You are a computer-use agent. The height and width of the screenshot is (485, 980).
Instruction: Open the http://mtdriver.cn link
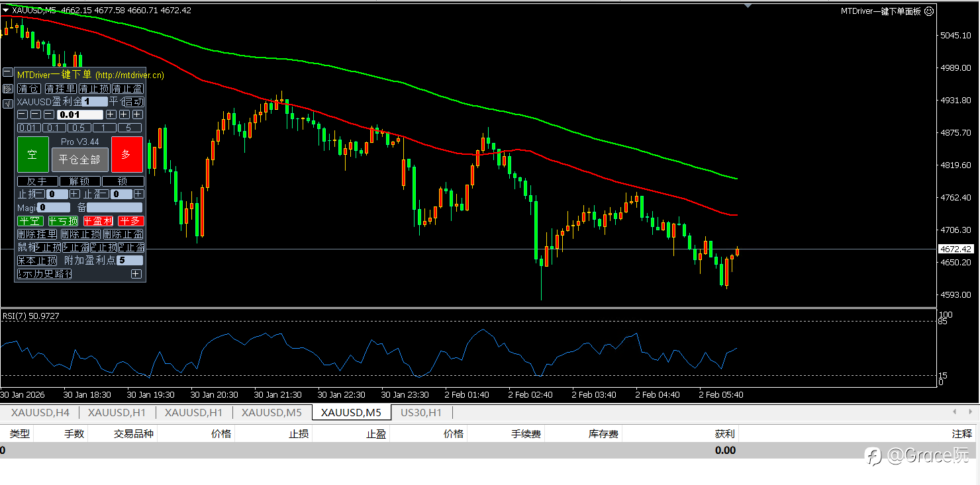(x=130, y=75)
